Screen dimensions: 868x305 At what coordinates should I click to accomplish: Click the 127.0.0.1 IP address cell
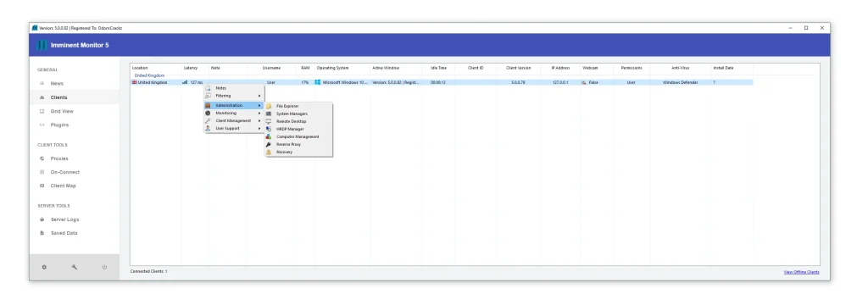pyautogui.click(x=560, y=82)
